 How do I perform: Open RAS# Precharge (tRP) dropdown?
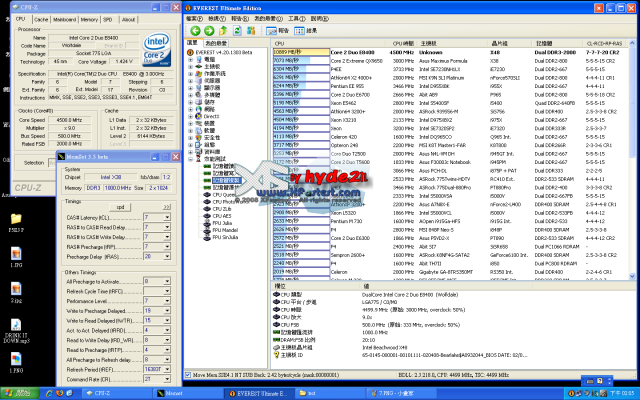[x=167, y=247]
